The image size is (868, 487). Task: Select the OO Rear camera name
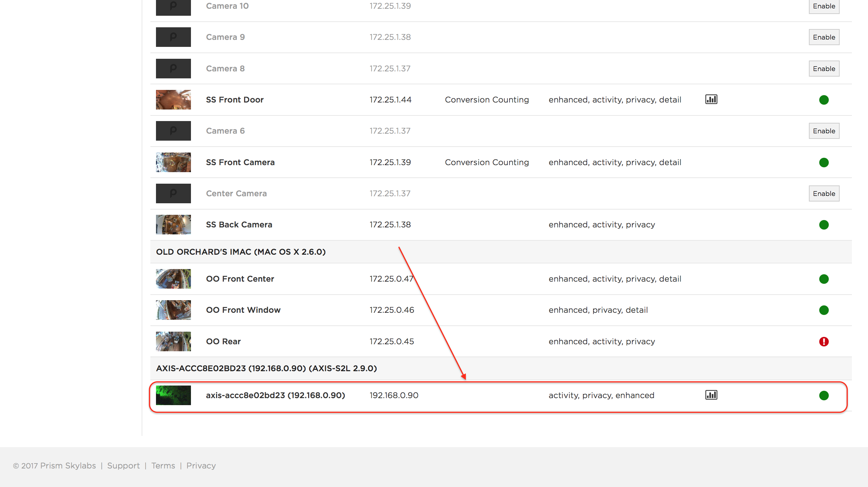(x=223, y=341)
